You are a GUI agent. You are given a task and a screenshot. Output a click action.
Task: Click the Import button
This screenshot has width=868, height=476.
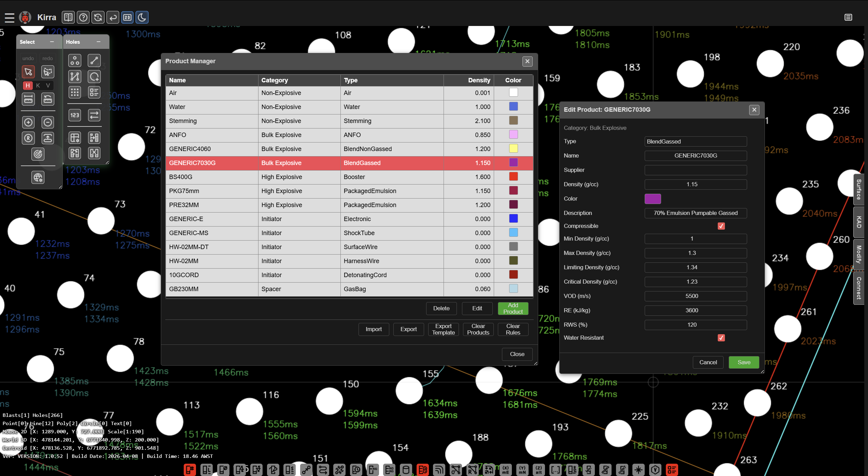click(374, 329)
